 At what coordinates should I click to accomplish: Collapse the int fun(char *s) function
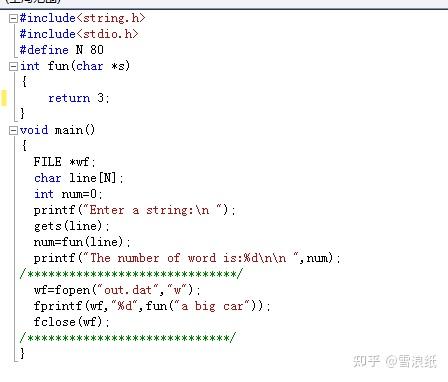point(13,66)
